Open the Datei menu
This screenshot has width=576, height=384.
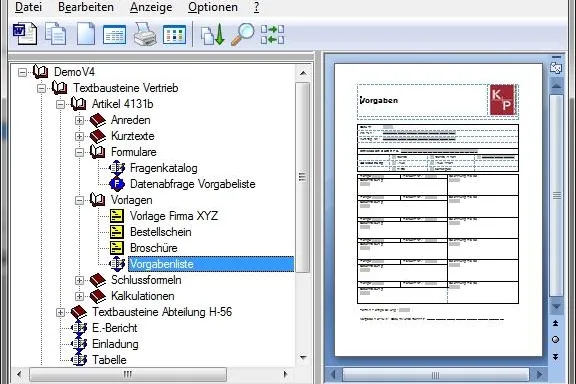[28, 7]
